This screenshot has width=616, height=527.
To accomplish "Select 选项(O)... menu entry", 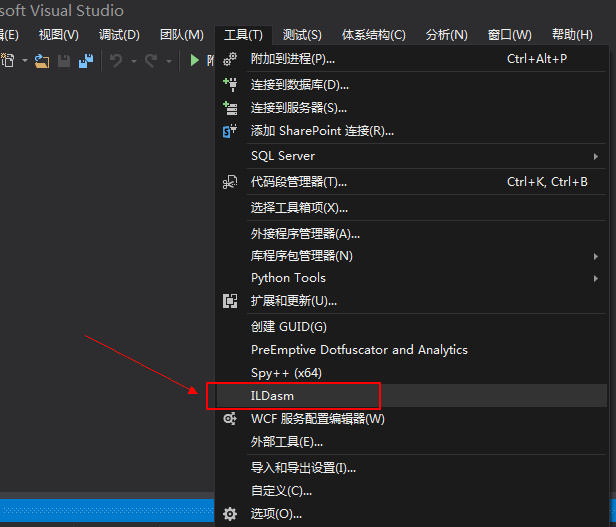I will (411, 514).
